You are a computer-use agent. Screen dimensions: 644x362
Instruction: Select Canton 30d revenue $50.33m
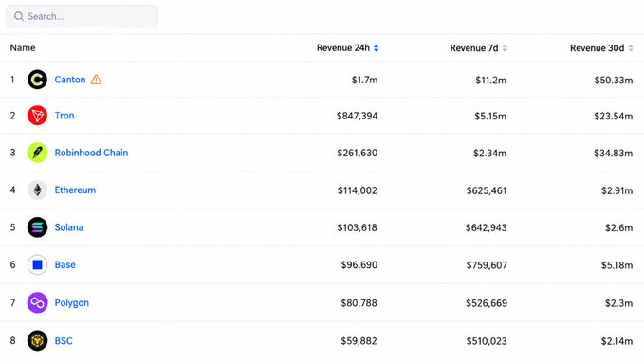click(x=614, y=80)
